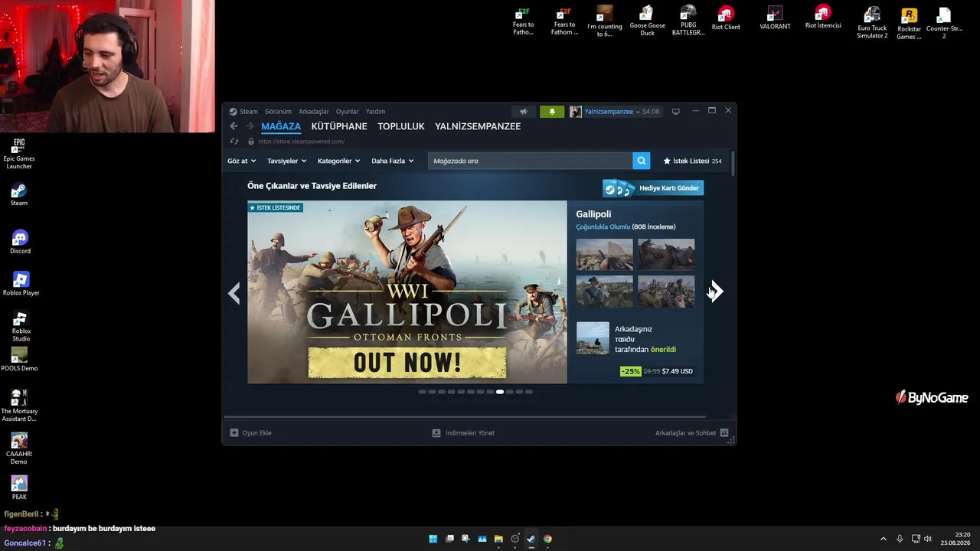Select the Euro Truck Simulator 2 icon

(872, 23)
